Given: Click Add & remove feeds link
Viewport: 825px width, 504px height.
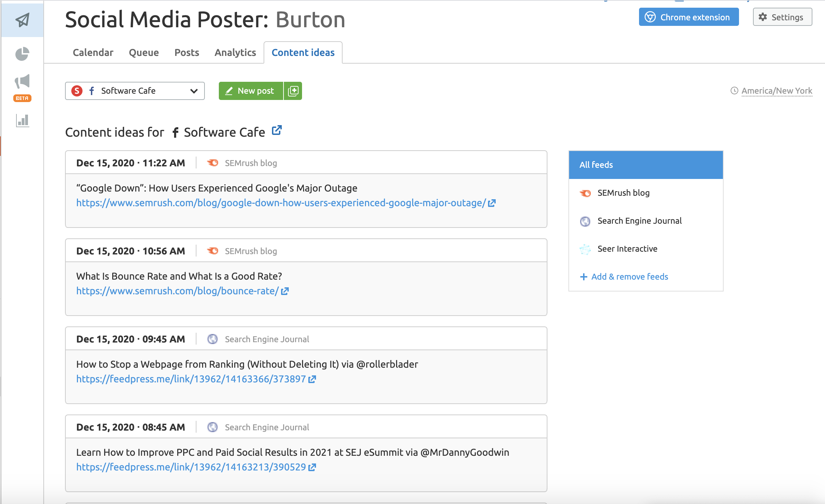Looking at the screenshot, I should click(x=629, y=277).
